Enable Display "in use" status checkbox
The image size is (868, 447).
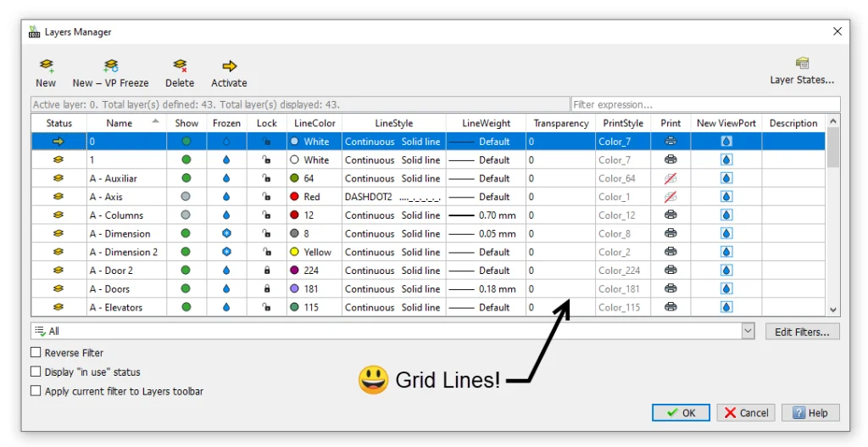36,372
